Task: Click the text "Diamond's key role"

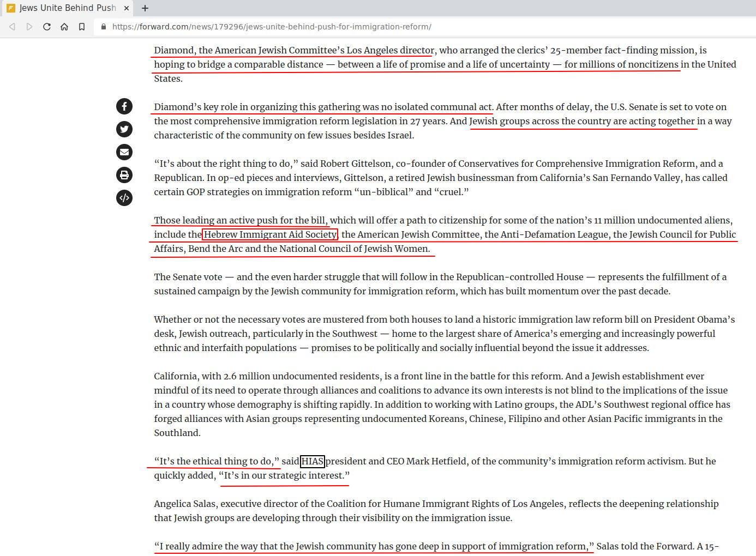Action: point(195,107)
